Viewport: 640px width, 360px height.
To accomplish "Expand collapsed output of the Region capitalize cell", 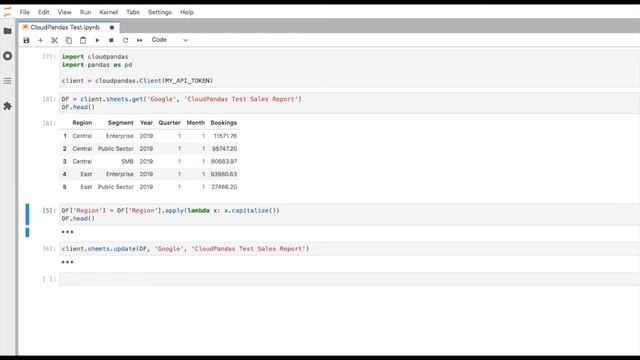I will click(67, 232).
